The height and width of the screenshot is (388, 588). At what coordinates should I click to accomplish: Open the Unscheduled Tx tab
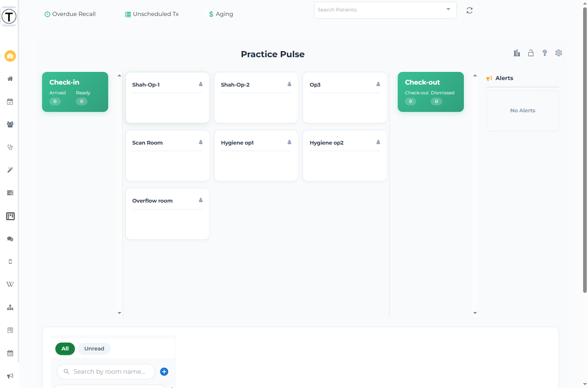(x=152, y=14)
